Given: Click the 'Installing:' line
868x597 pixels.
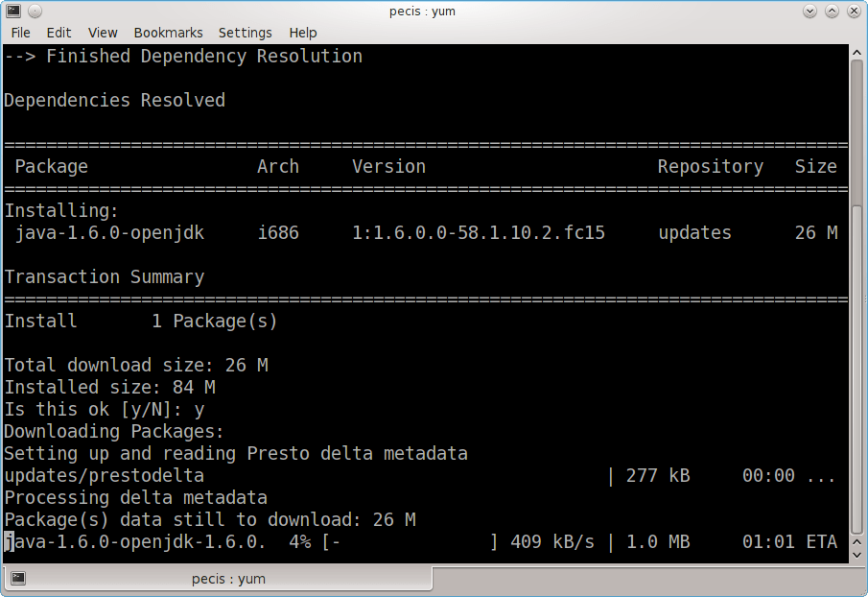Looking at the screenshot, I should pos(61,210).
